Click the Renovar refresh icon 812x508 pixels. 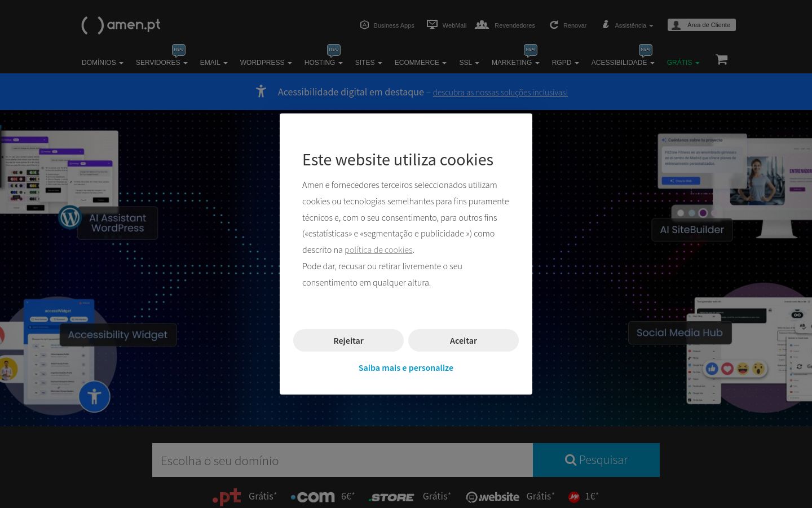[554, 24]
